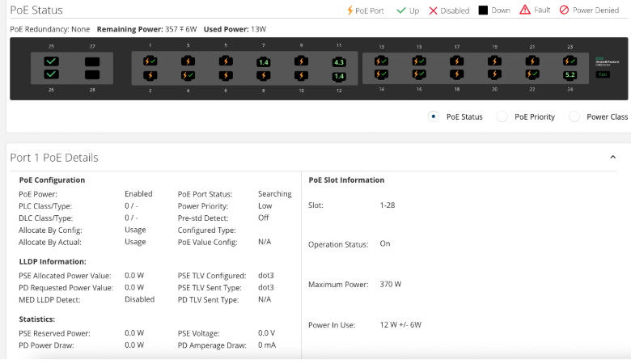
Task: Click the Fan indicator on switch panel
Action: 603,74
